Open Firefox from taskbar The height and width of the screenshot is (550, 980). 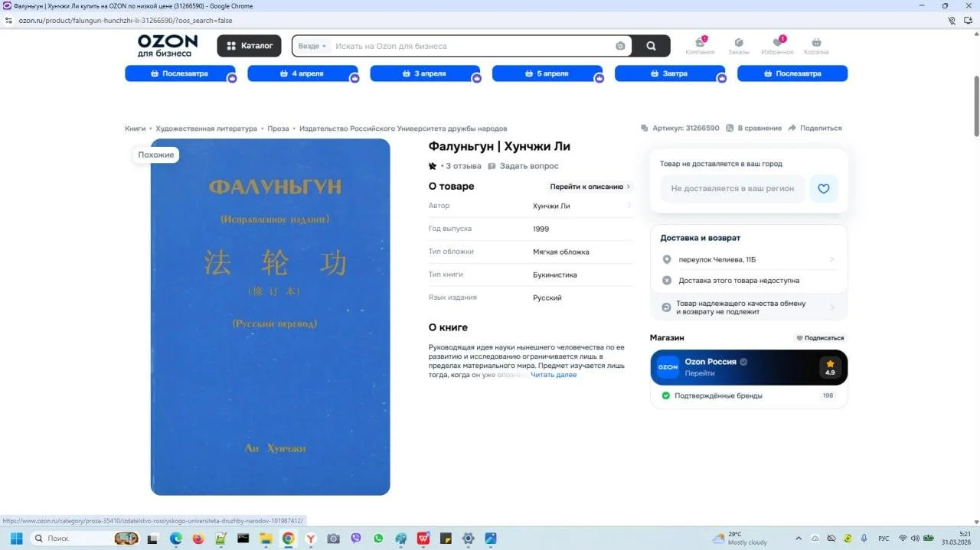(x=198, y=539)
